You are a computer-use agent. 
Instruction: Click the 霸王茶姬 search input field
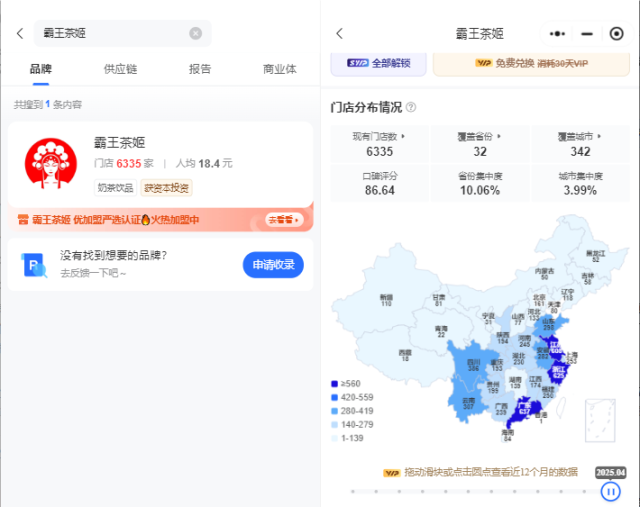(x=122, y=33)
